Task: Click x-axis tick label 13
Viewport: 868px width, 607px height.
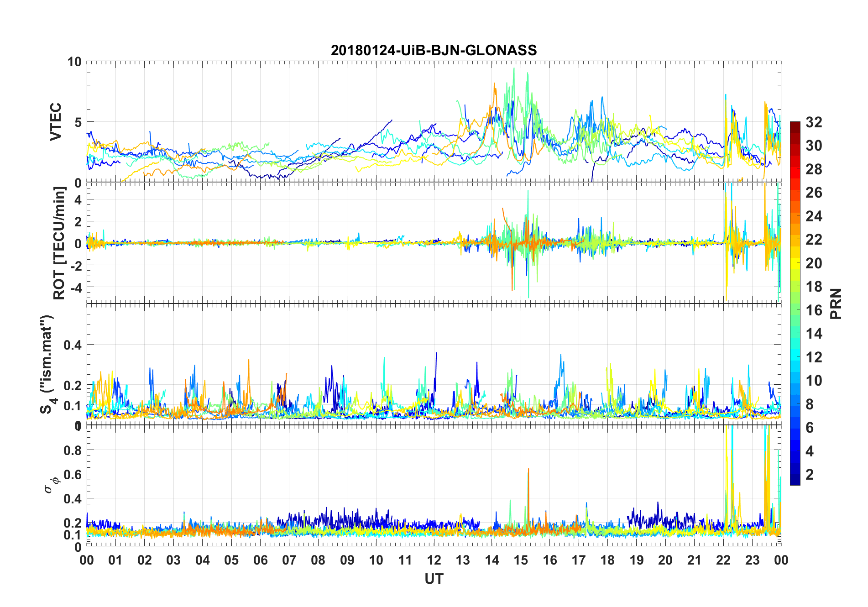Action: click(463, 560)
